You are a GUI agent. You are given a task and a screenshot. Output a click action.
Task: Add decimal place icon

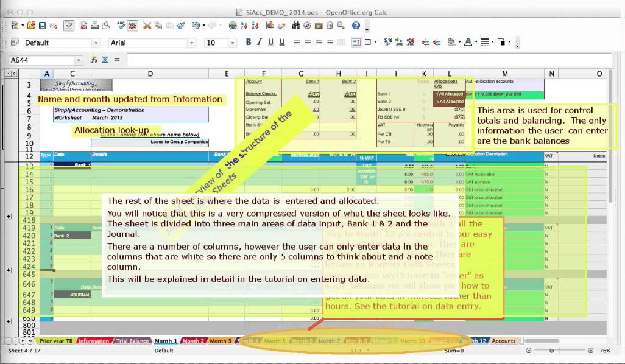tap(399, 42)
